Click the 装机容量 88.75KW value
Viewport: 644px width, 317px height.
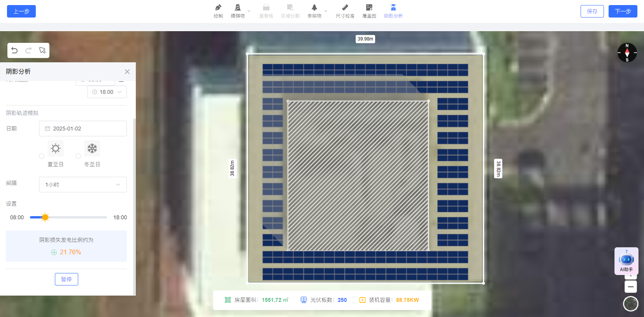407,300
